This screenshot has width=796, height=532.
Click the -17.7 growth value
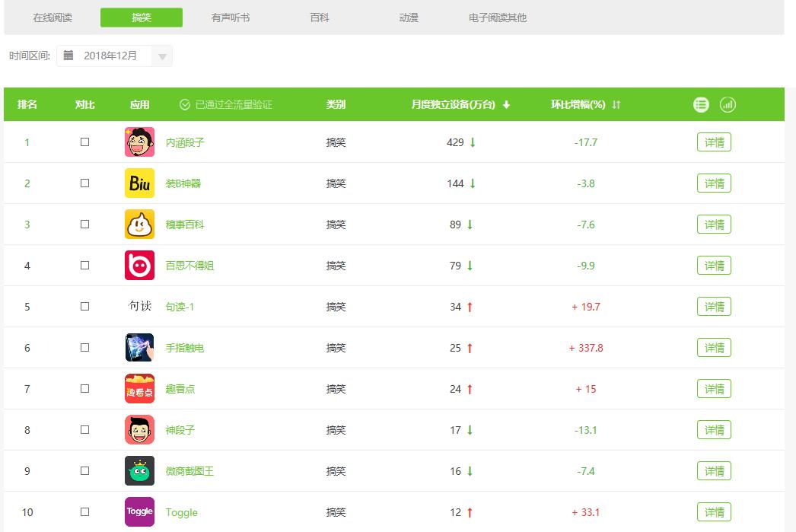point(586,142)
